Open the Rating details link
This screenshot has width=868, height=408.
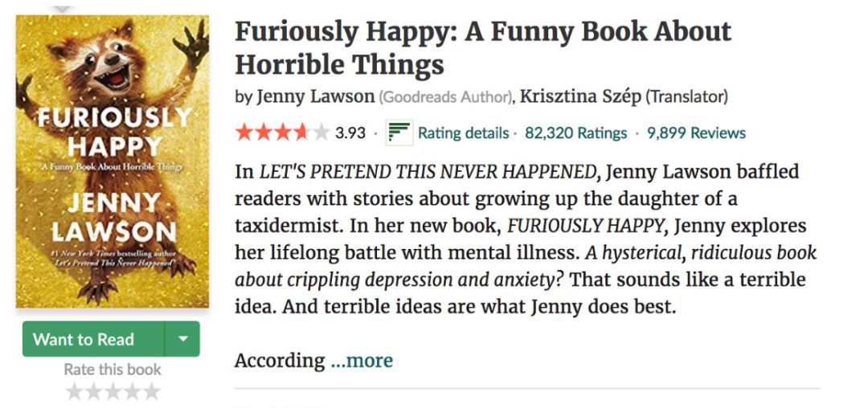pos(463,133)
